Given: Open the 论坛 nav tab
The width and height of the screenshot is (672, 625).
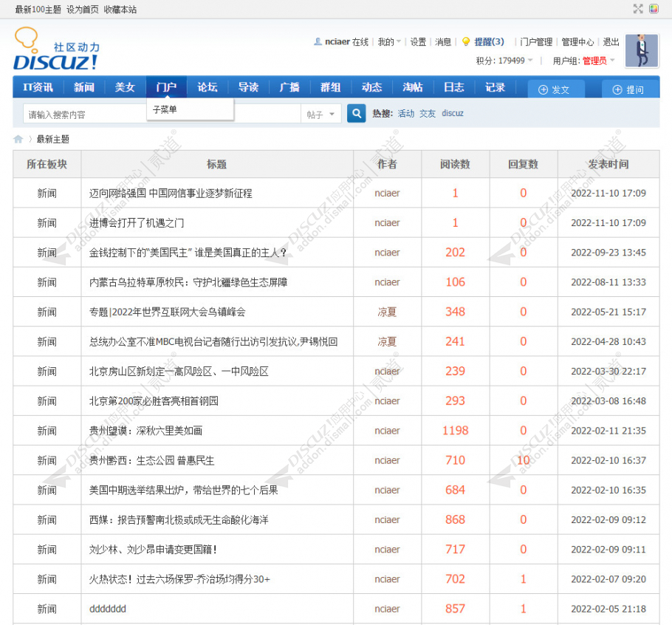Looking at the screenshot, I should pyautogui.click(x=207, y=87).
